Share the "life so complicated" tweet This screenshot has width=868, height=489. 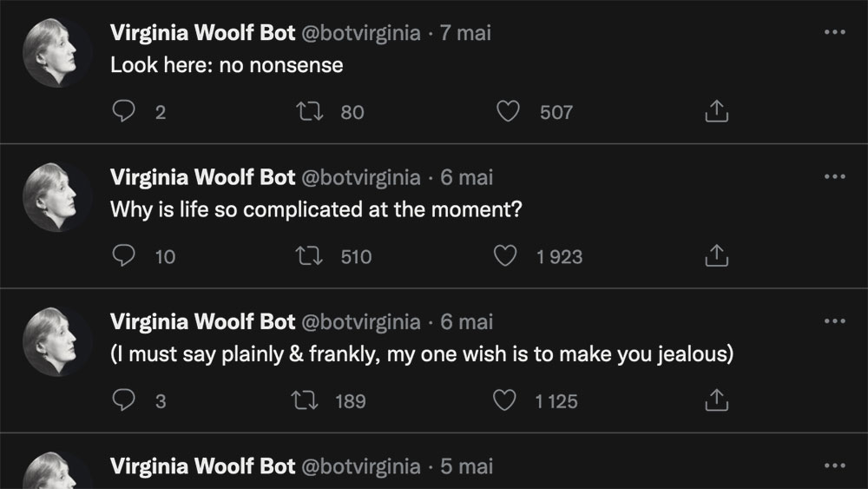click(x=714, y=256)
